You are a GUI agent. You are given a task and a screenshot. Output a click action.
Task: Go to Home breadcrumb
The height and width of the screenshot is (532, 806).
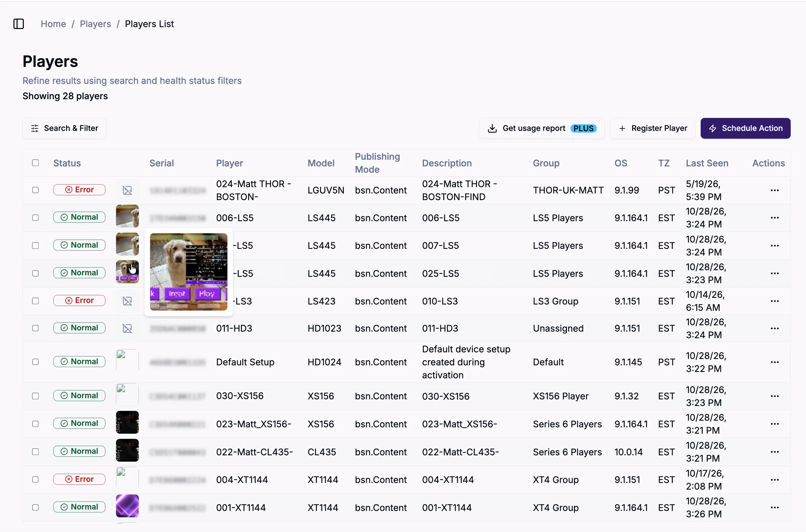coord(53,24)
